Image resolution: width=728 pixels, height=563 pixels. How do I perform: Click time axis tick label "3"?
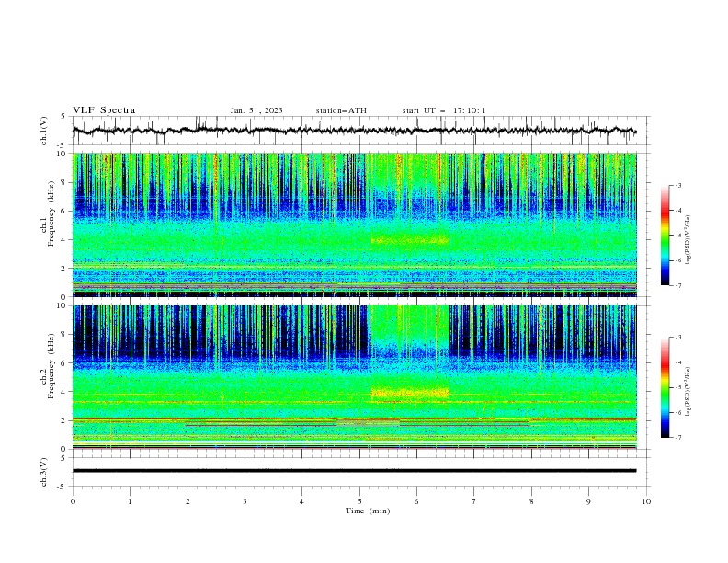click(245, 501)
